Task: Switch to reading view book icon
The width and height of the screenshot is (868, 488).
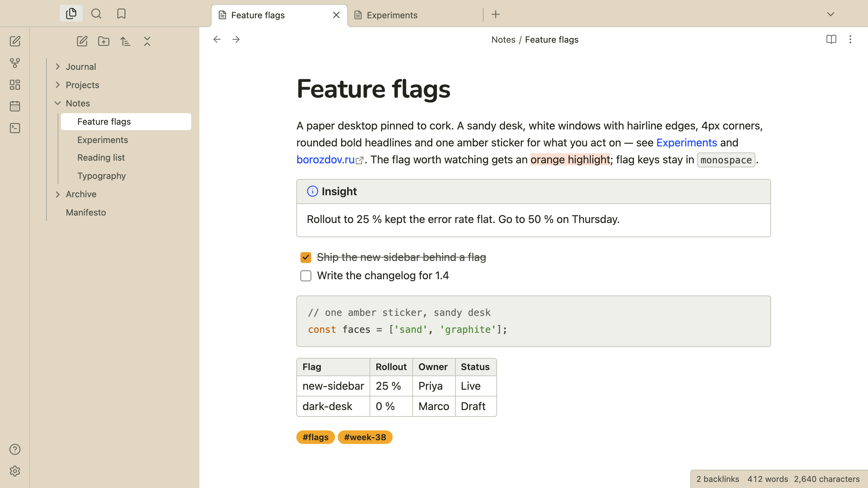Action: 831,40
